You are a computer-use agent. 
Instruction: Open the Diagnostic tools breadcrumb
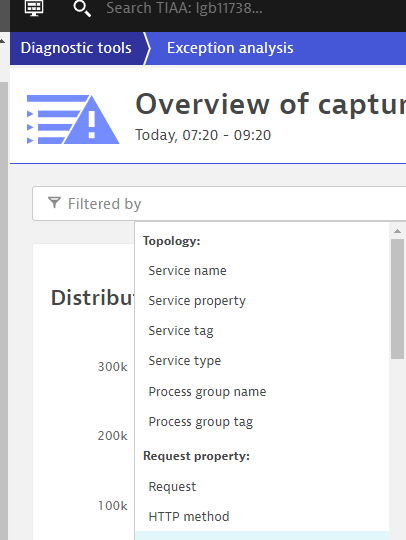pyautogui.click(x=76, y=48)
